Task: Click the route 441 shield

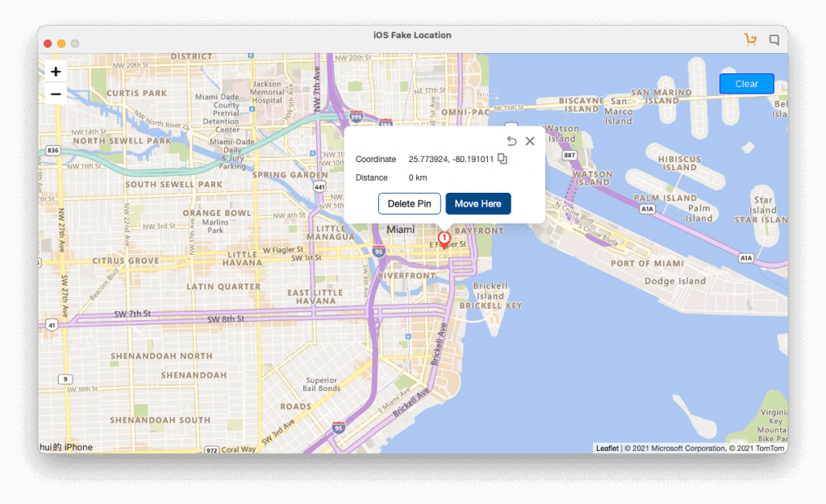Action: (319, 187)
